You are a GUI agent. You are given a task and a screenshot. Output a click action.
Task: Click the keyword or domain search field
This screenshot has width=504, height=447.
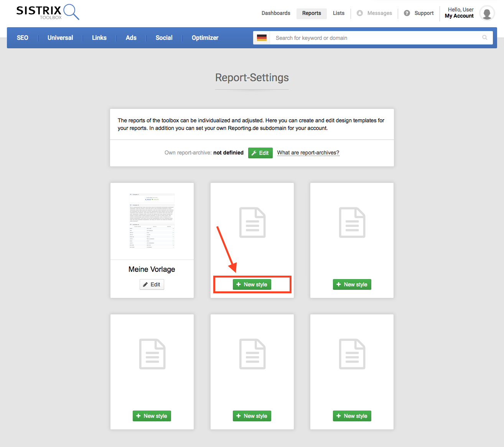364,38
